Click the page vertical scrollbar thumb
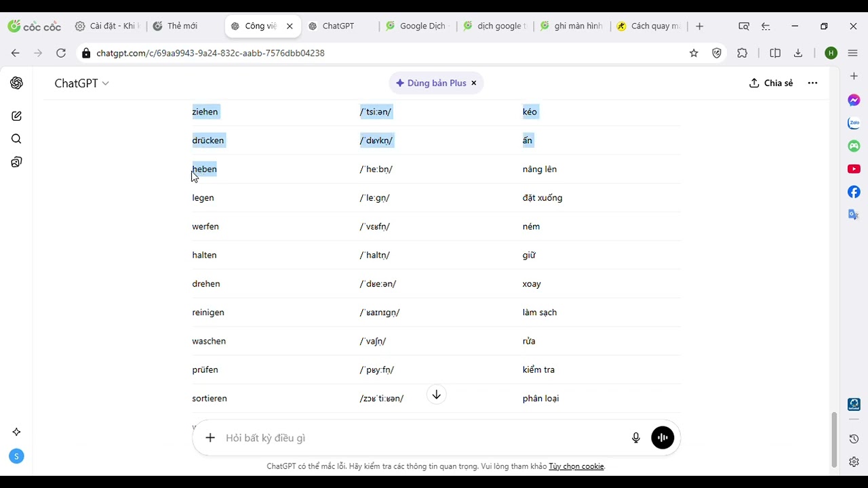This screenshot has width=868, height=488. tap(834, 439)
